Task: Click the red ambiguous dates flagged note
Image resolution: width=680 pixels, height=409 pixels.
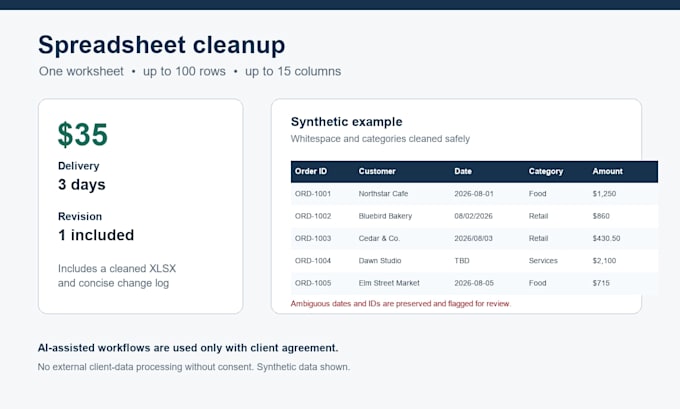Action: (x=401, y=304)
